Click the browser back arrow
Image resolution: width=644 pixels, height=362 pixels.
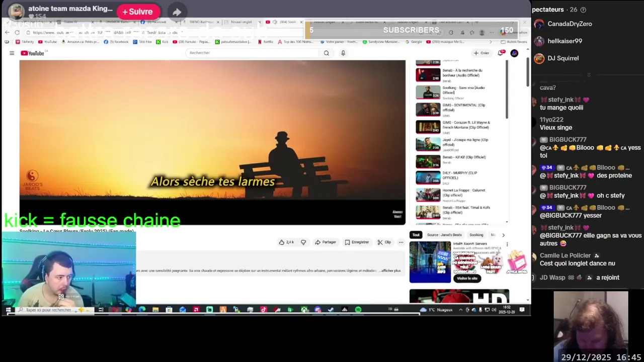pyautogui.click(x=7, y=32)
